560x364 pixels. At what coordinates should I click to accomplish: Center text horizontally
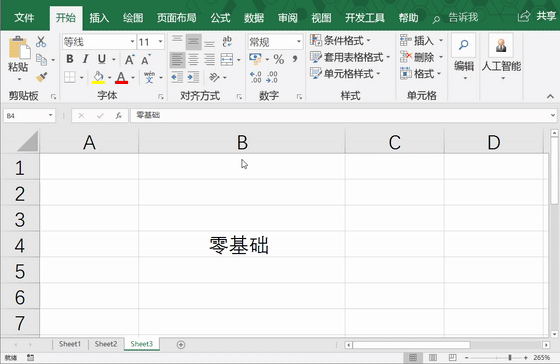click(194, 60)
